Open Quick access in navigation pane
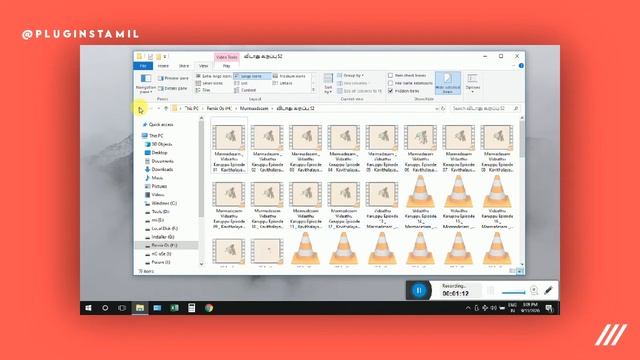 pyautogui.click(x=158, y=124)
